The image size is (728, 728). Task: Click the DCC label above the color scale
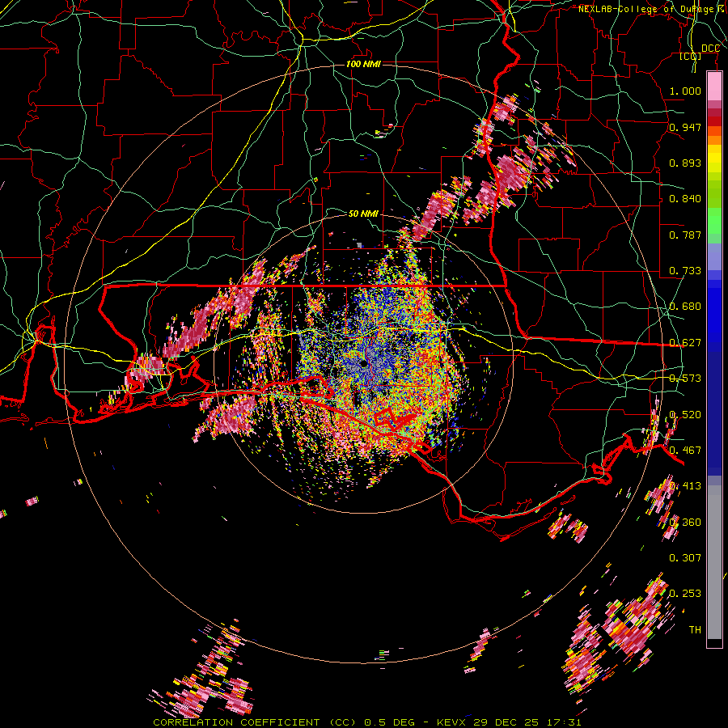(710, 49)
